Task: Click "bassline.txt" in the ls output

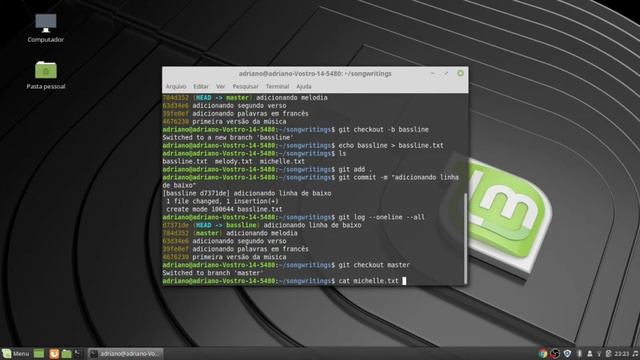Action: (x=185, y=161)
